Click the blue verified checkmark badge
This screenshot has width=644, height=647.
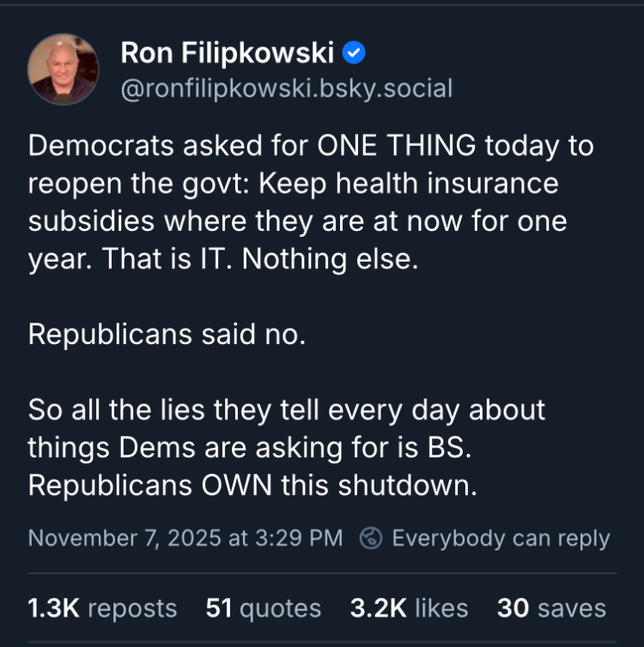pyautogui.click(x=354, y=53)
